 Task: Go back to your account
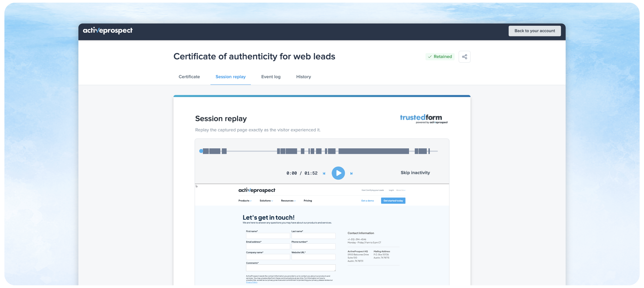pos(535,31)
